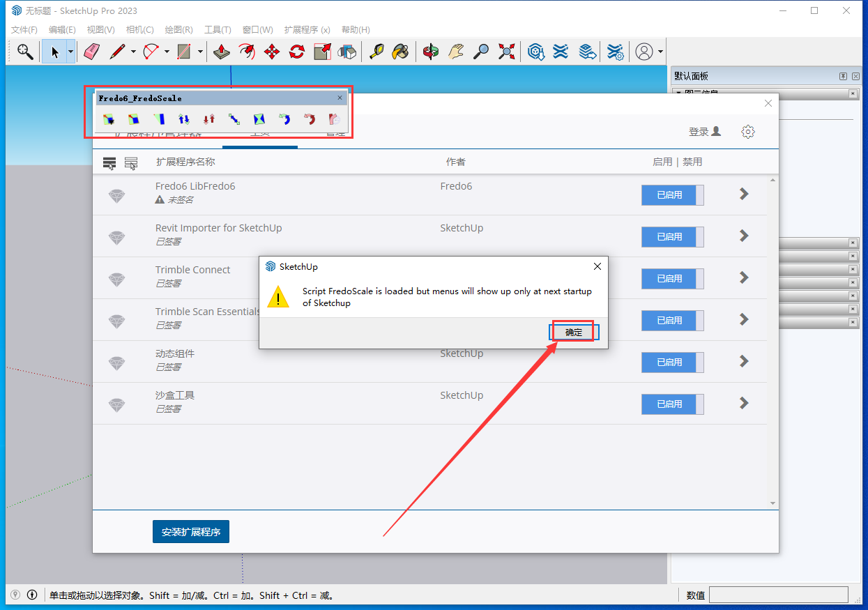Open Extension Manager settings gear
Screen dimensions: 868x610
pyautogui.click(x=748, y=132)
